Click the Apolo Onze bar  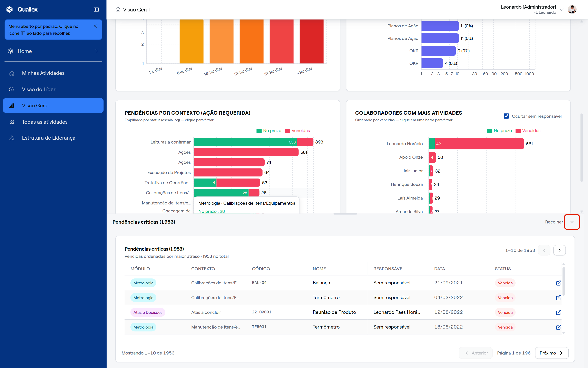click(x=432, y=157)
